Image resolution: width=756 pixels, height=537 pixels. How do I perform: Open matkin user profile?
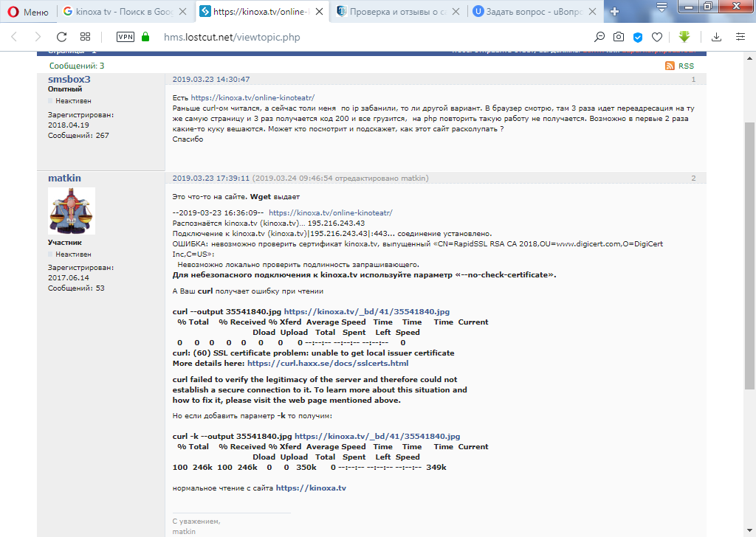pos(64,178)
